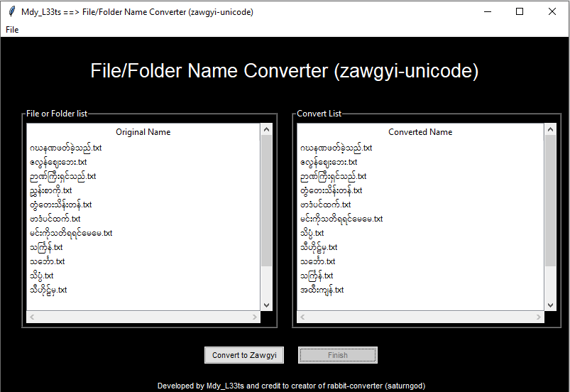Image resolution: width=570 pixels, height=392 pixels.
Task: Open the File menu
Action: coord(12,30)
